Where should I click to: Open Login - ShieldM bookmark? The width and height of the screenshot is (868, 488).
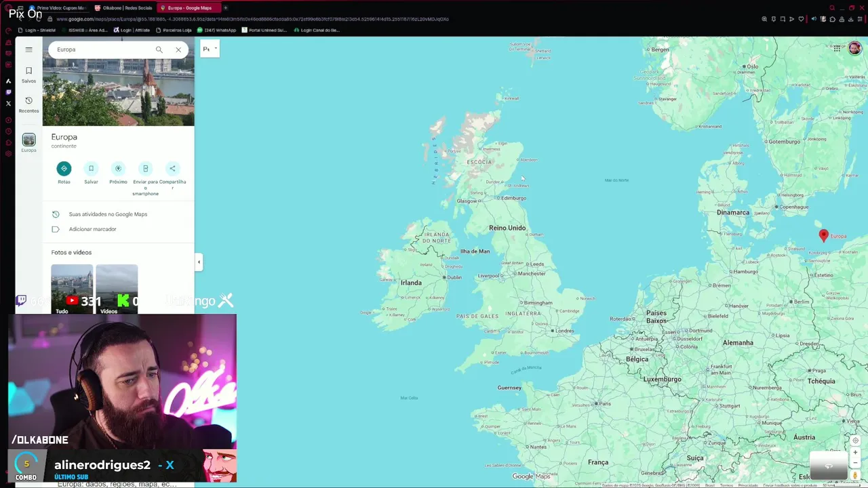(x=37, y=30)
